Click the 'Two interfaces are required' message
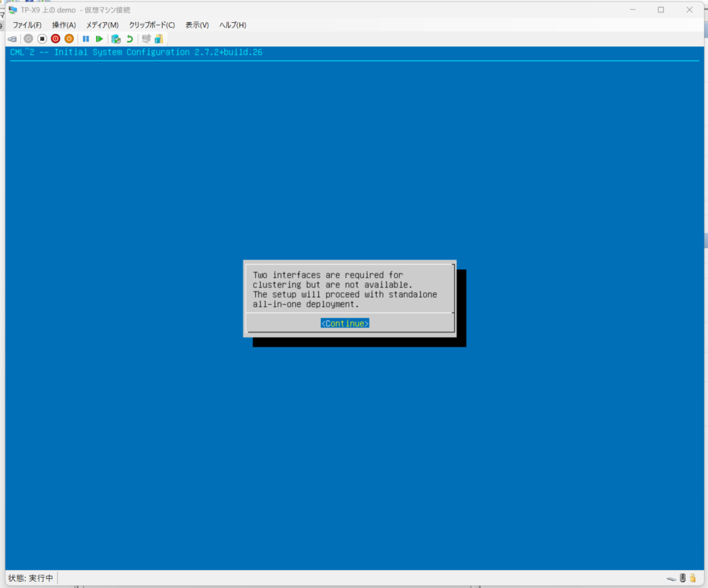Viewport: 708px width, 588px height. (x=344, y=290)
